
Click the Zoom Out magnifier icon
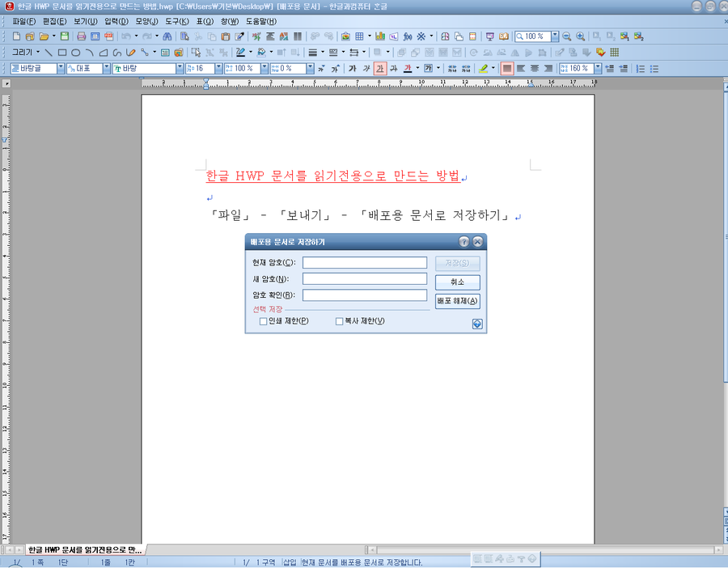click(x=566, y=36)
